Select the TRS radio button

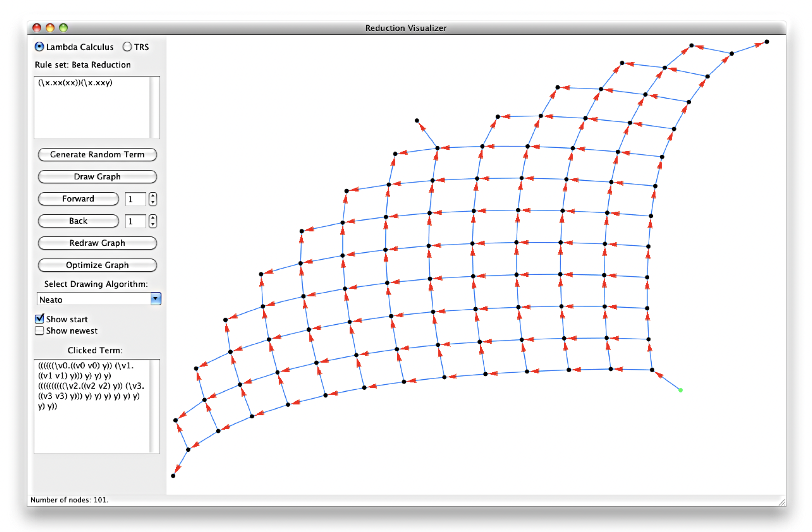tap(127, 47)
